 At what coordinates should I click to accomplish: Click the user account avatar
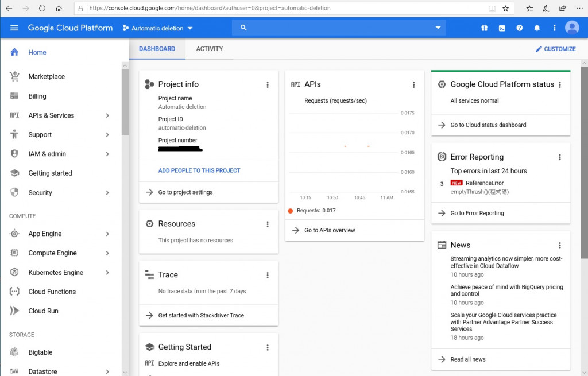click(572, 28)
